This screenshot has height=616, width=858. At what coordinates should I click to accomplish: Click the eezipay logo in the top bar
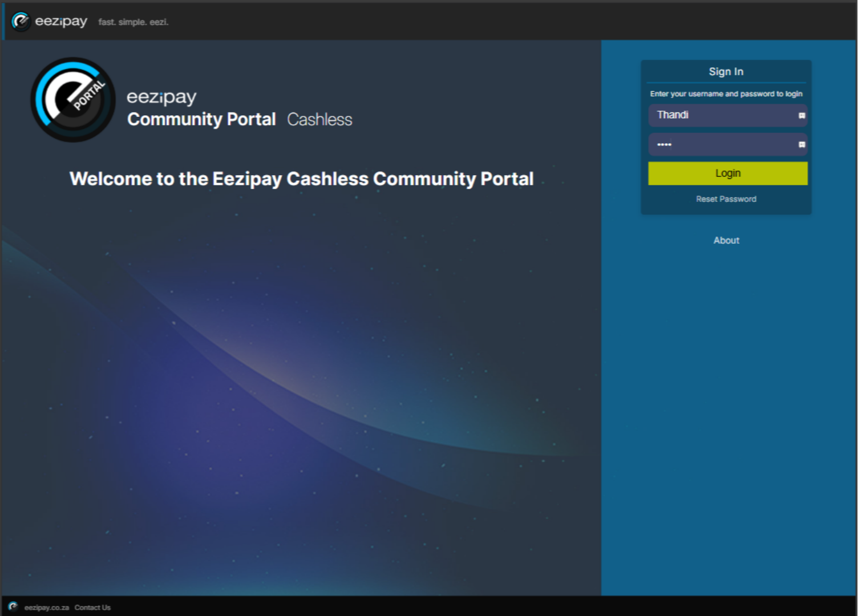click(x=50, y=22)
